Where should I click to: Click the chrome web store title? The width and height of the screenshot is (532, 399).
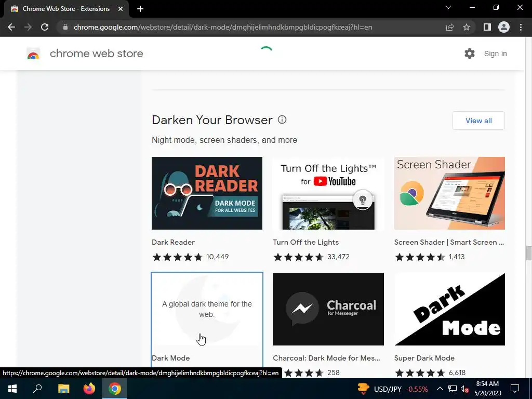(96, 54)
